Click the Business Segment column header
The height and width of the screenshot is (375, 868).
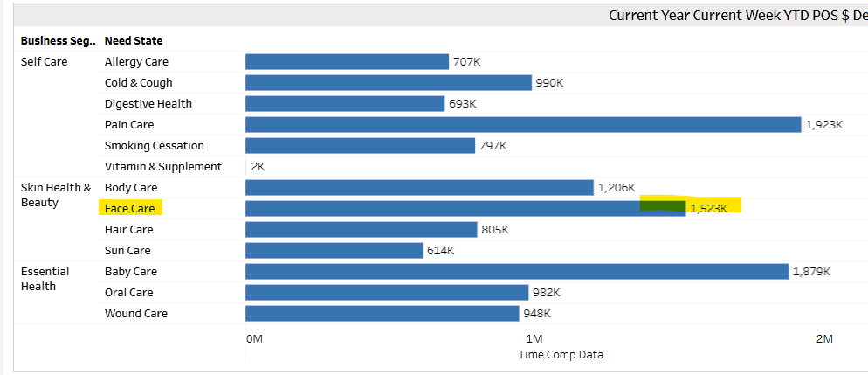57,41
